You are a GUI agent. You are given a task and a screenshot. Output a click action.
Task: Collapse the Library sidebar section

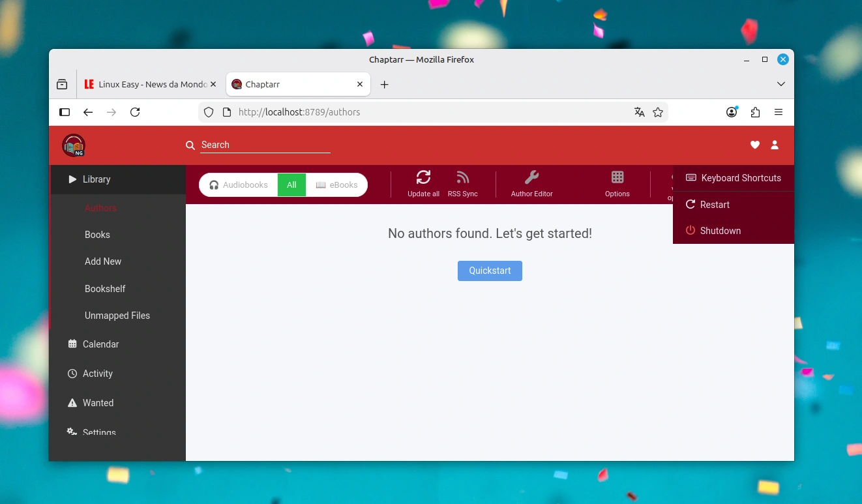[x=118, y=179]
